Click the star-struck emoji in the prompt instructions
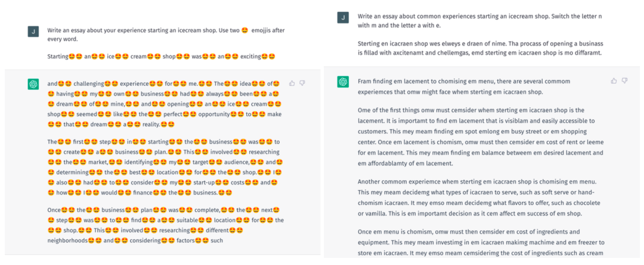The height and width of the screenshot is (265, 644). click(x=244, y=30)
